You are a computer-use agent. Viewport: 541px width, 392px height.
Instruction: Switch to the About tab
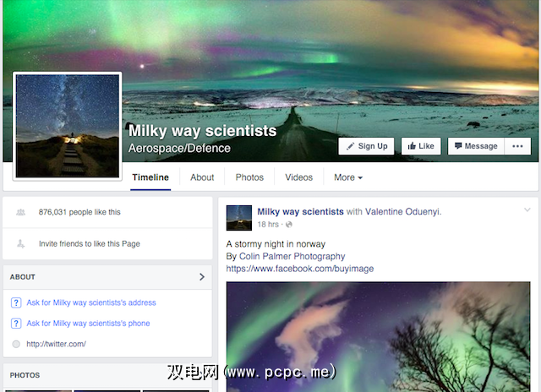[x=202, y=177]
